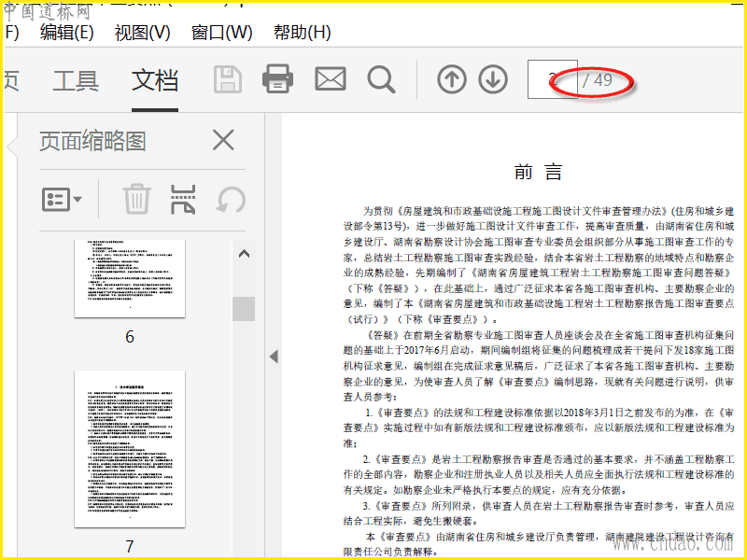This screenshot has width=747, height=560.
Task: Click the page number input box
Action: 553,79
